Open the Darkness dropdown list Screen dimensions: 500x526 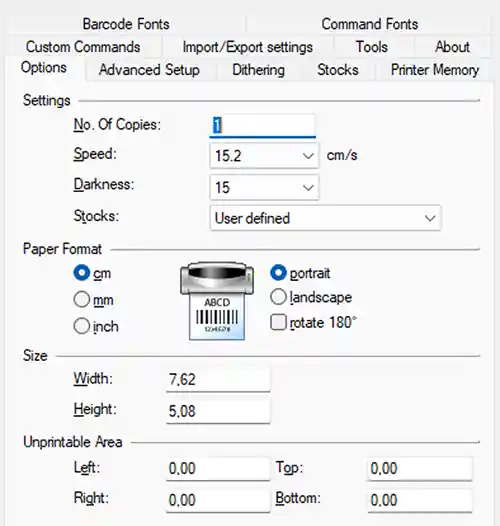click(x=264, y=187)
